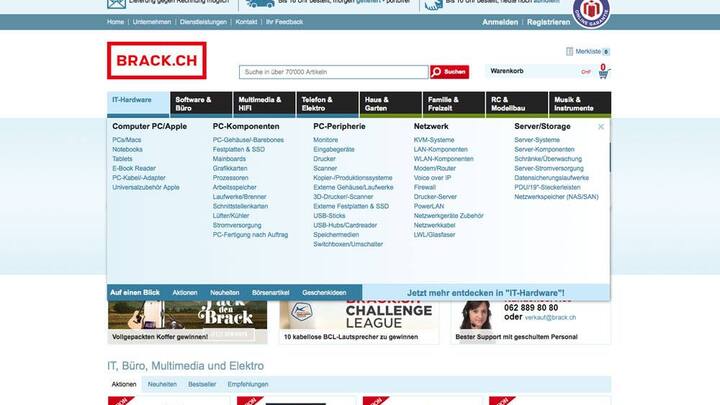Open Netzwerkspeicher (NAS/SAN) link
Viewport: 720px width, 405px height.
pos(556,197)
